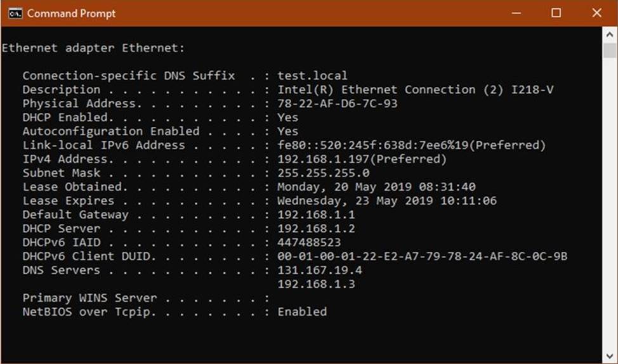Click the NetBIOS over Tcpip Enabled value
Viewport: 618px width, 364px height.
pyautogui.click(x=302, y=312)
